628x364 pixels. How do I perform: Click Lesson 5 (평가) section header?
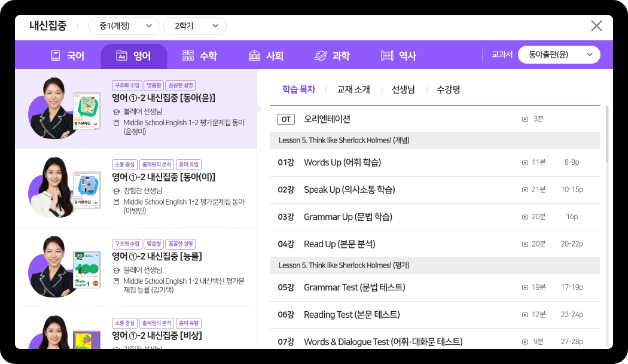click(435, 265)
